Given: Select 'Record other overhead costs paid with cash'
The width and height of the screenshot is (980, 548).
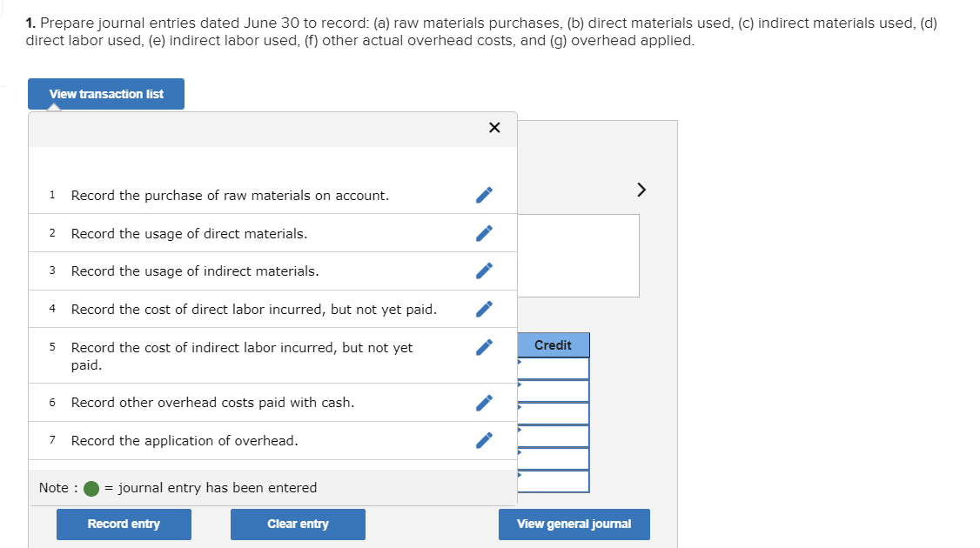Looking at the screenshot, I should (x=212, y=403).
